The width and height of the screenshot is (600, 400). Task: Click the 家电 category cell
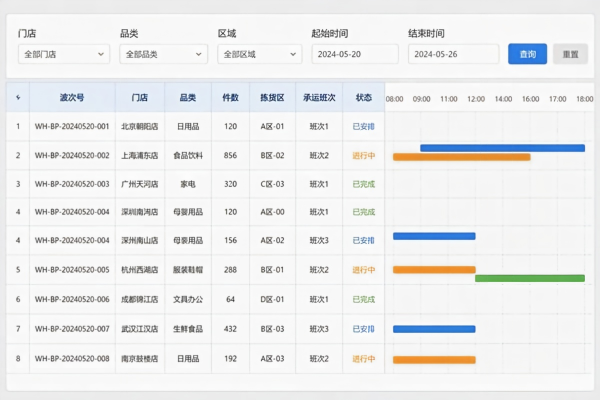(x=188, y=184)
